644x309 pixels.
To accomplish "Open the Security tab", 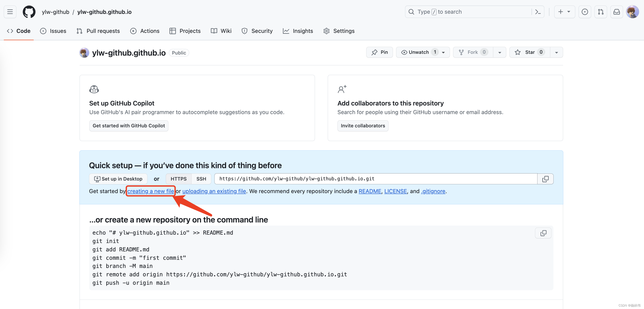I will (x=257, y=31).
